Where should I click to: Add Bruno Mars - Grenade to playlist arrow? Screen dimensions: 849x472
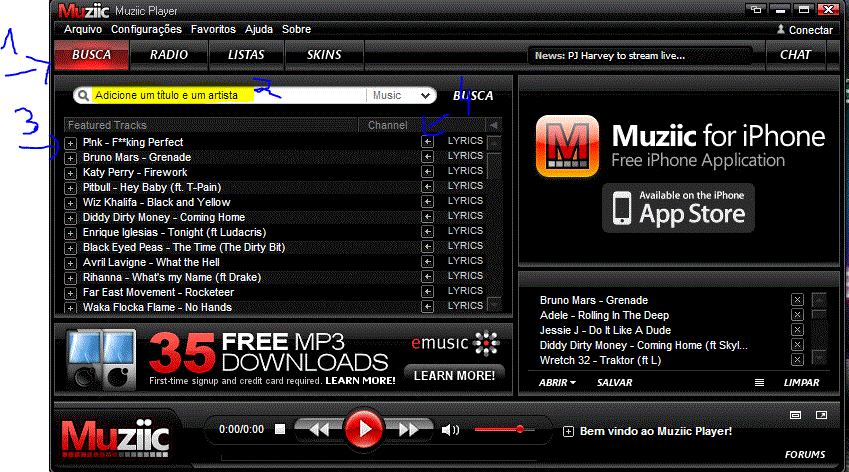coord(428,156)
